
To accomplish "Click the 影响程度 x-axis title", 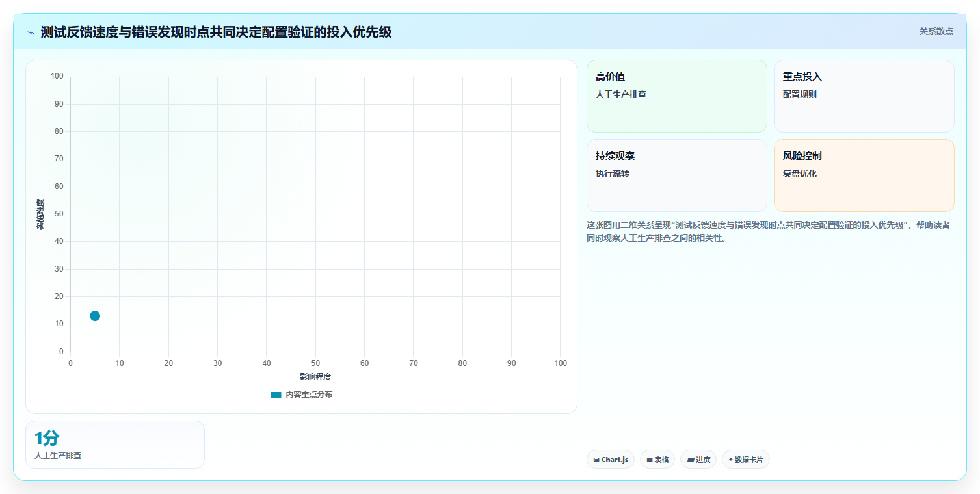I will [315, 377].
